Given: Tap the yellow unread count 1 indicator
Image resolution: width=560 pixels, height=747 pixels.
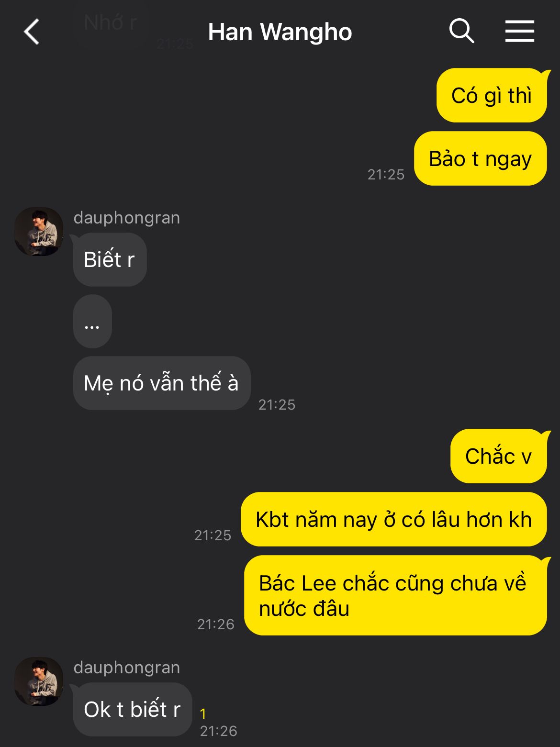Looking at the screenshot, I should coord(203,714).
